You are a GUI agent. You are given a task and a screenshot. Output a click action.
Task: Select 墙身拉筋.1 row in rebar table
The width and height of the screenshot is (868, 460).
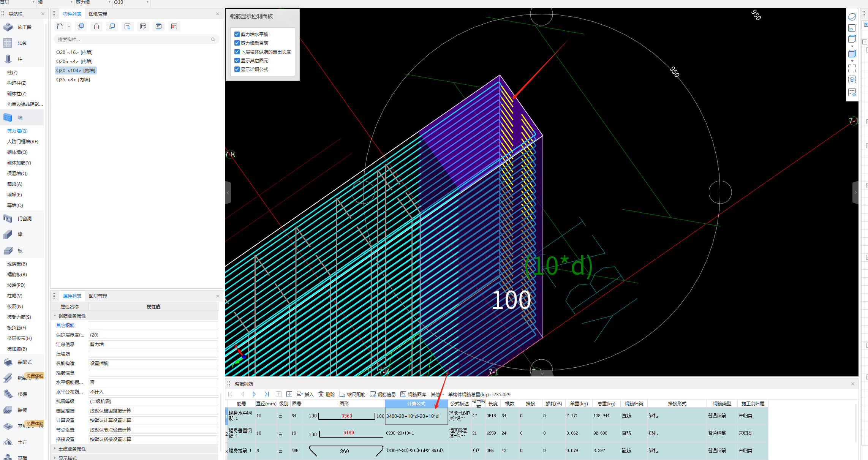[497, 451]
